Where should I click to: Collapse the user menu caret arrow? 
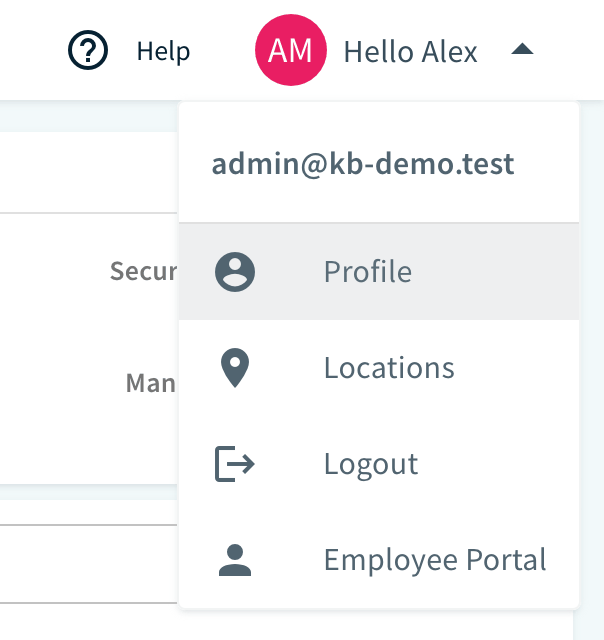522,49
